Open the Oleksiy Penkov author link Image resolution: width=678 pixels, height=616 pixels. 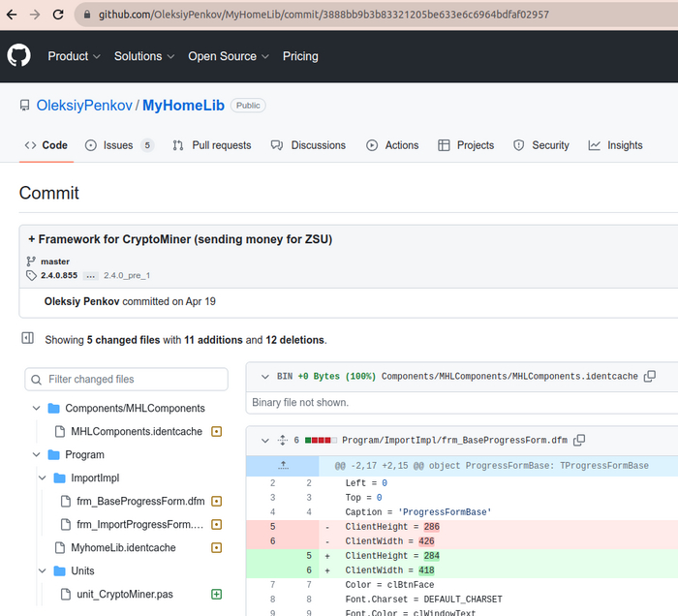click(x=81, y=301)
